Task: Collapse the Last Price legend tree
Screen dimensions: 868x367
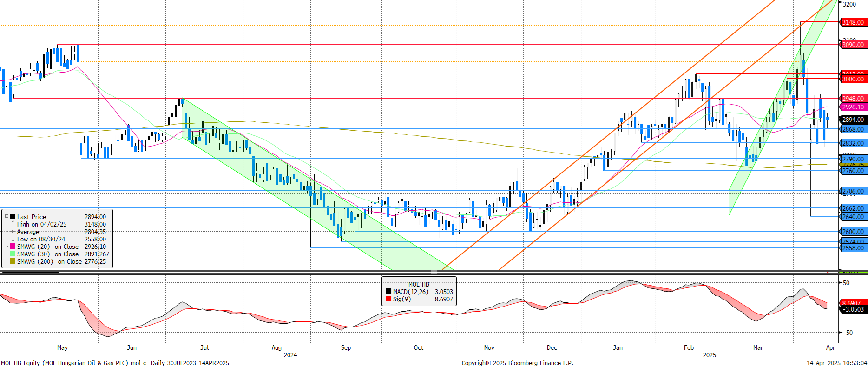Action: pyautogui.click(x=7, y=217)
